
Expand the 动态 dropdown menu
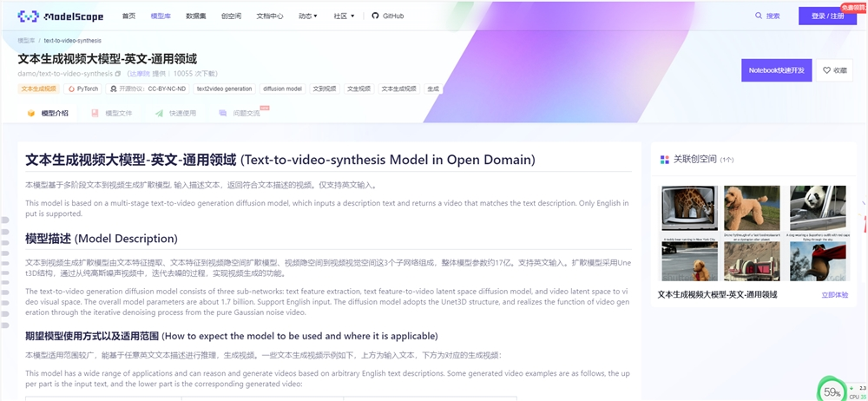(x=307, y=16)
